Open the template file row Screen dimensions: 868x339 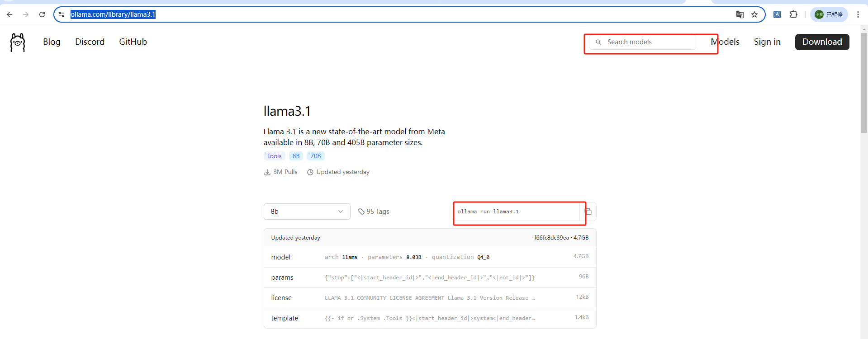[x=430, y=318]
